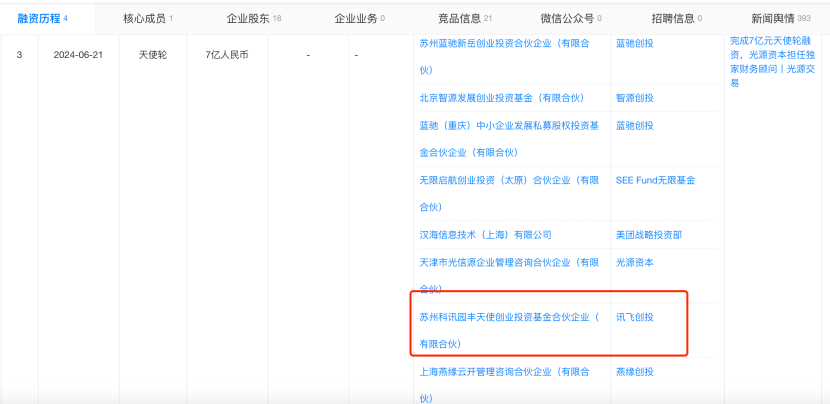Viewport: 830px width, 404px height.
Task: Click 蓝驰创投 beside the 蓝驰（重庆） fund
Action: [x=635, y=125]
